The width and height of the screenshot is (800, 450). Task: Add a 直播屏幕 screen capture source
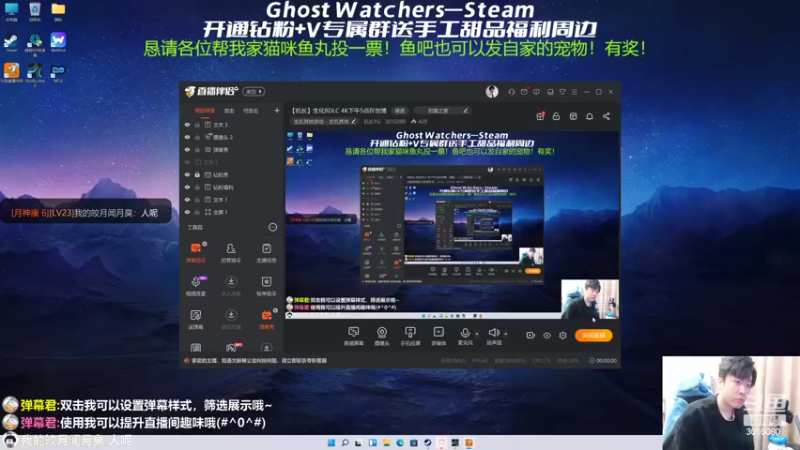(x=353, y=336)
